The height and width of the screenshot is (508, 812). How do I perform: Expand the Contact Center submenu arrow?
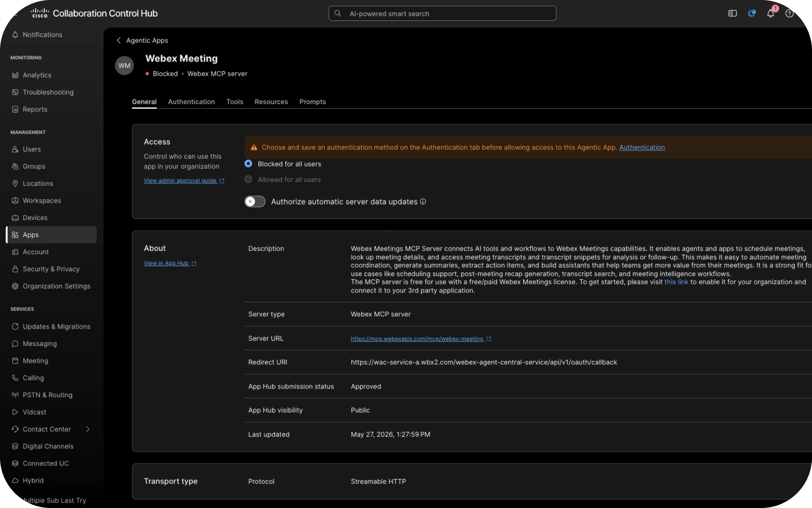click(88, 429)
